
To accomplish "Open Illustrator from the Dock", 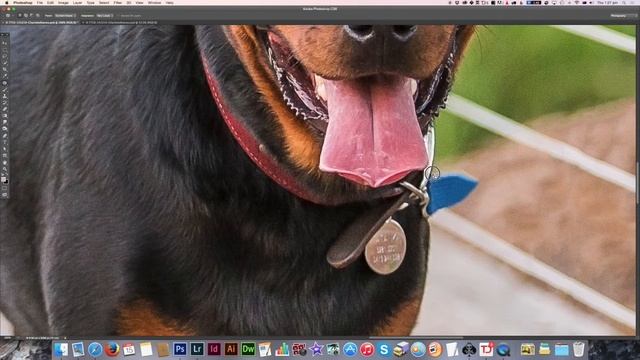I will pos(231,349).
